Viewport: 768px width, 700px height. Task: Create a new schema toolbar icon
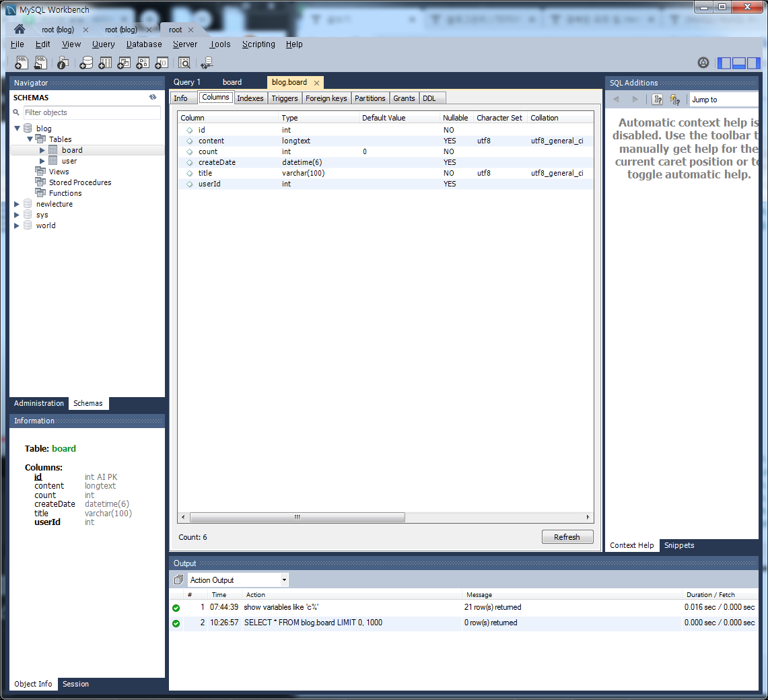(x=86, y=63)
